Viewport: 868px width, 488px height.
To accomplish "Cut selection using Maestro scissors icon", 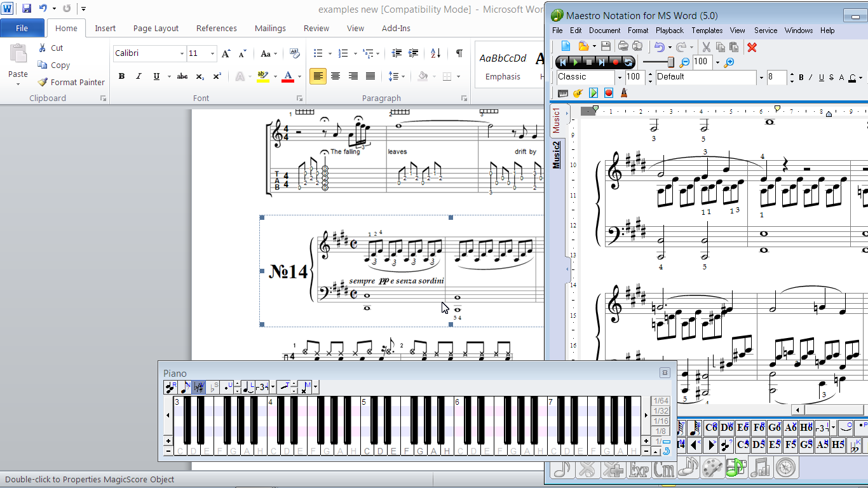I will 706,47.
